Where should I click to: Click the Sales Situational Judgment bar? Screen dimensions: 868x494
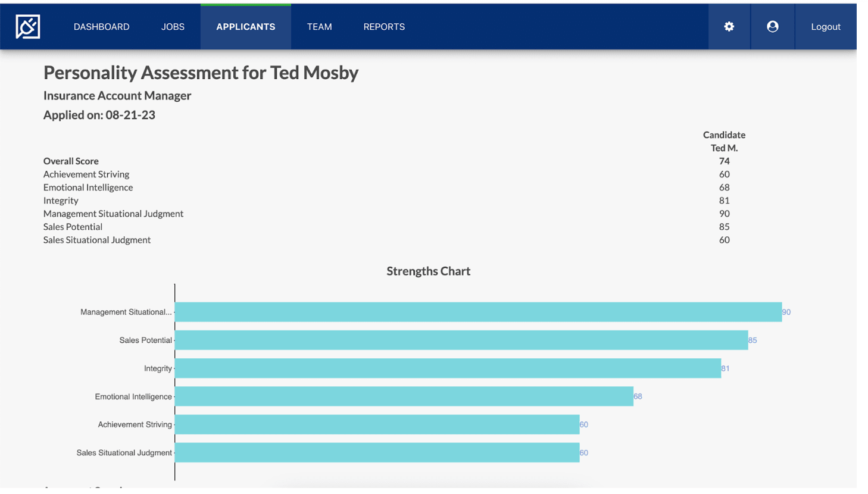[376, 452]
